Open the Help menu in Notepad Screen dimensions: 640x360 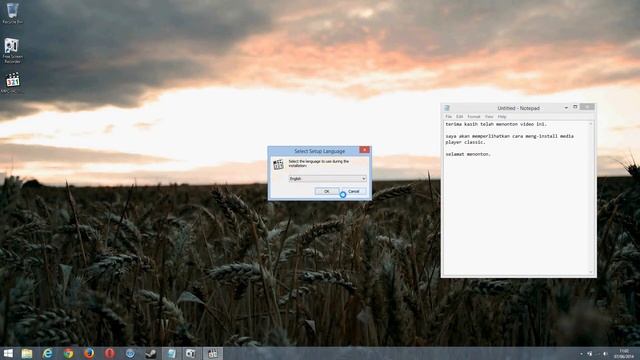coord(502,117)
